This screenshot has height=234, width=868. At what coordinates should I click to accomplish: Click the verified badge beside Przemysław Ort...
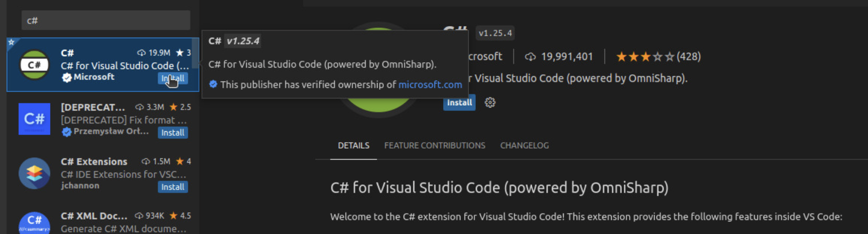(x=66, y=132)
